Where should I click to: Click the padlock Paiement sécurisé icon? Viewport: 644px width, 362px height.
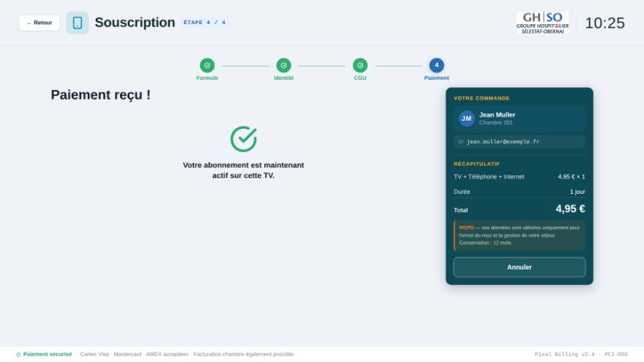pyautogui.click(x=18, y=354)
